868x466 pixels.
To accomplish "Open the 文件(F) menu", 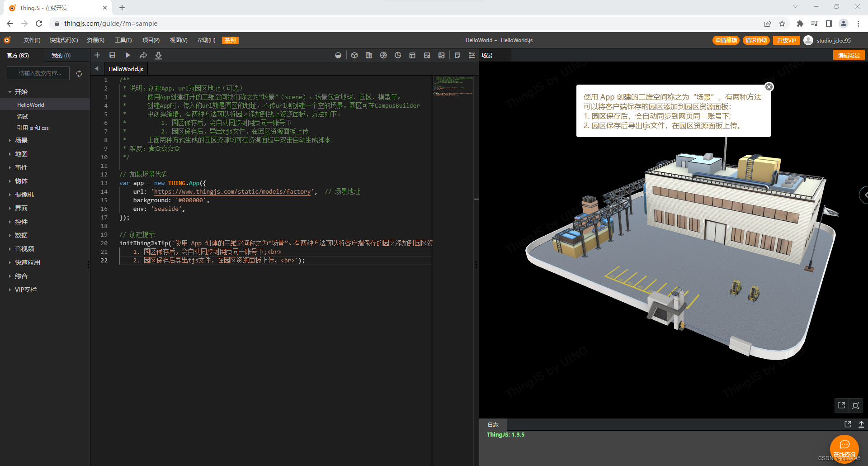I will (x=32, y=40).
